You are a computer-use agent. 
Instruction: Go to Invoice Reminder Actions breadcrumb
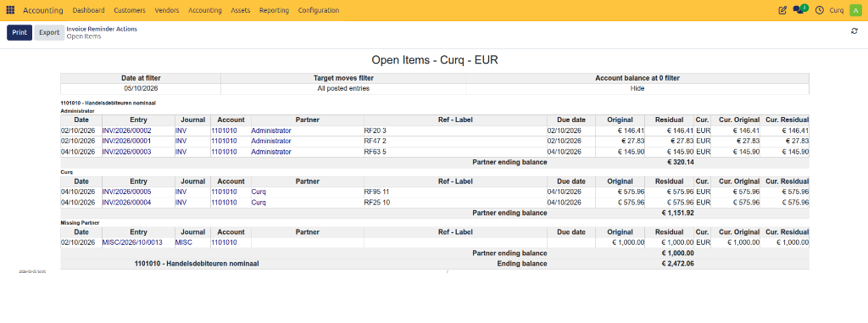click(102, 29)
